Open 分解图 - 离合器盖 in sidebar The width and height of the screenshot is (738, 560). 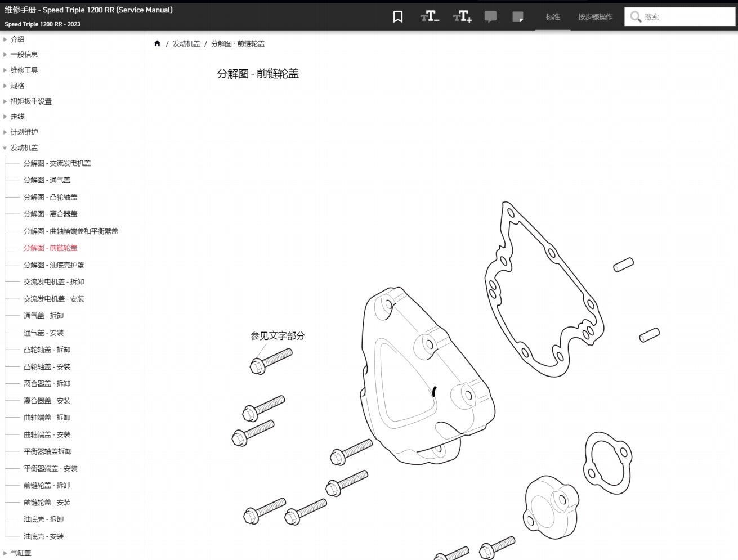[x=50, y=214]
